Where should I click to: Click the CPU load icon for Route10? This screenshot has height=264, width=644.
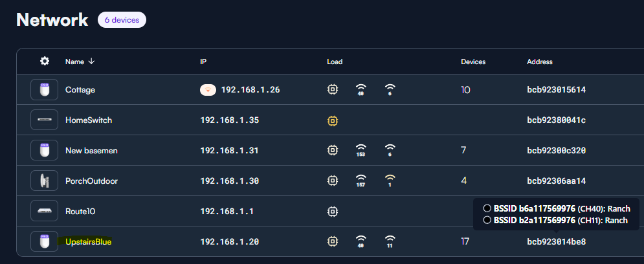pos(332,212)
